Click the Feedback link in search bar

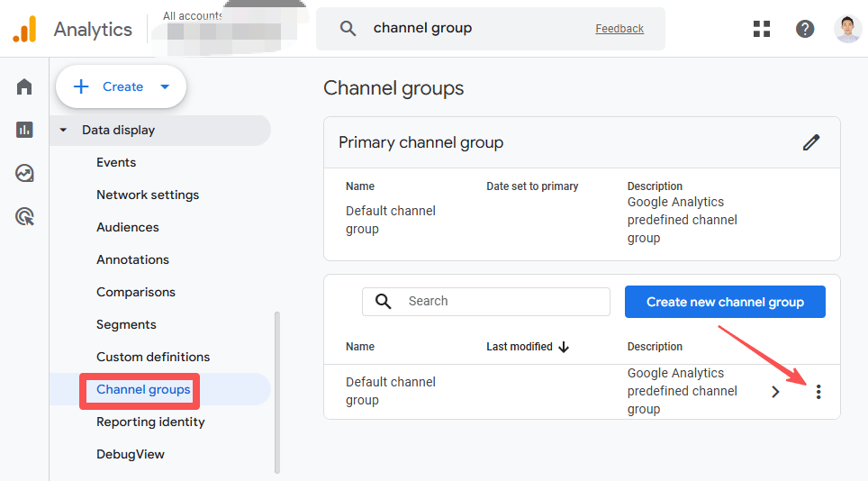(619, 29)
